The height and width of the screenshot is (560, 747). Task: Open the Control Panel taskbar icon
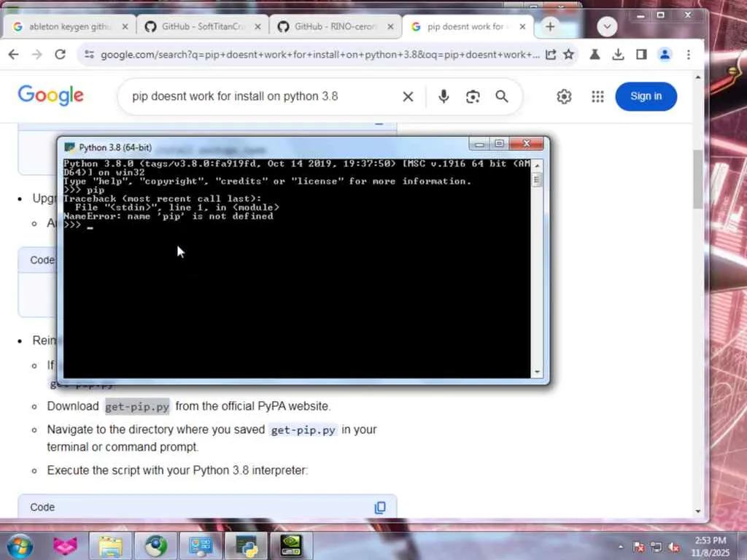[201, 545]
